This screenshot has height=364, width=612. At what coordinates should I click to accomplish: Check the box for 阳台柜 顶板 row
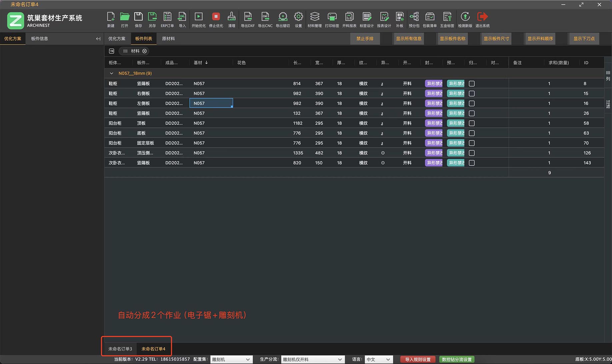click(x=472, y=123)
